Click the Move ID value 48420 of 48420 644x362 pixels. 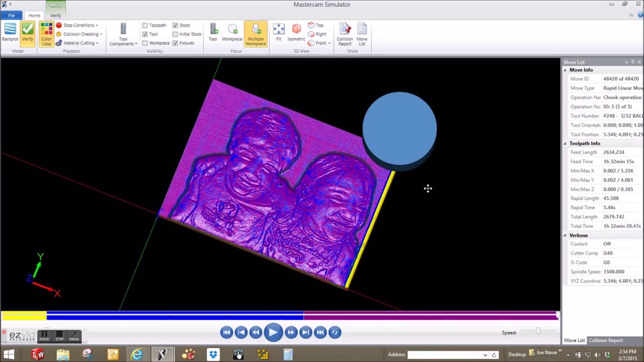tap(621, 79)
